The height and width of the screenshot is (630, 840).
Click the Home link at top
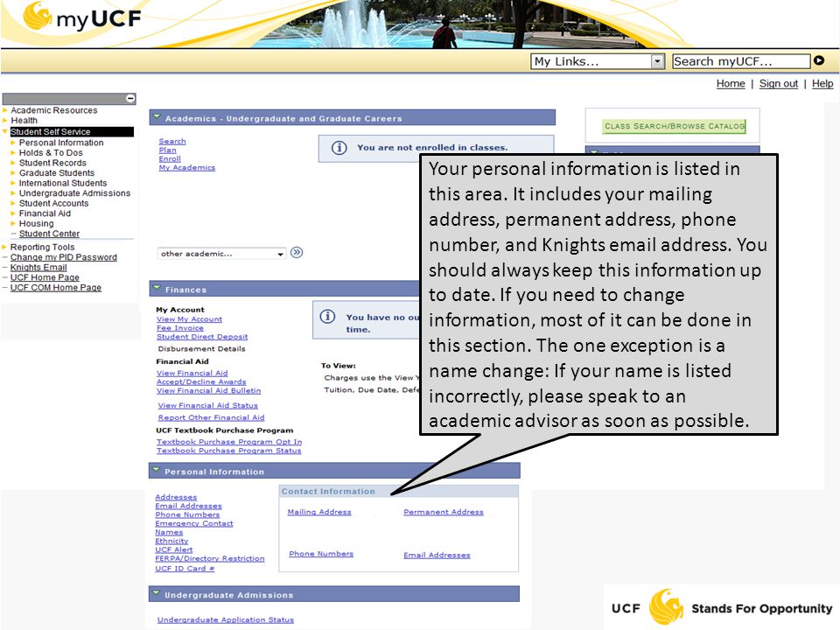[x=731, y=84]
